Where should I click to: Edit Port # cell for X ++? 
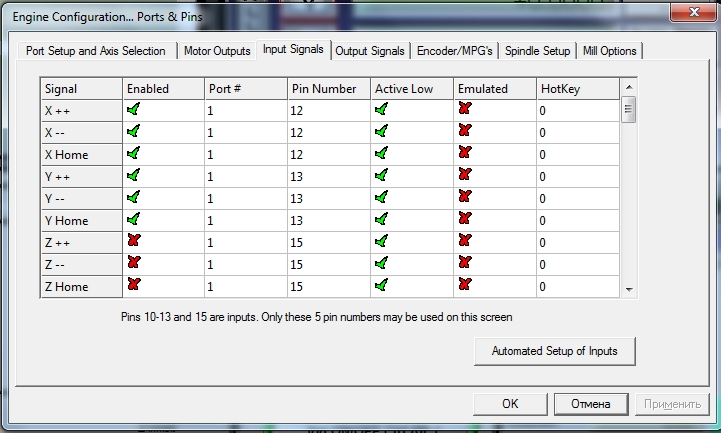tap(246, 110)
